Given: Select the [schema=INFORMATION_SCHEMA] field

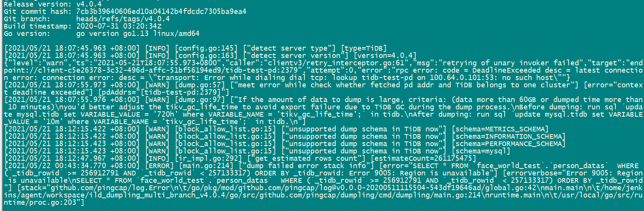Looking at the screenshot, I should 508,136.
